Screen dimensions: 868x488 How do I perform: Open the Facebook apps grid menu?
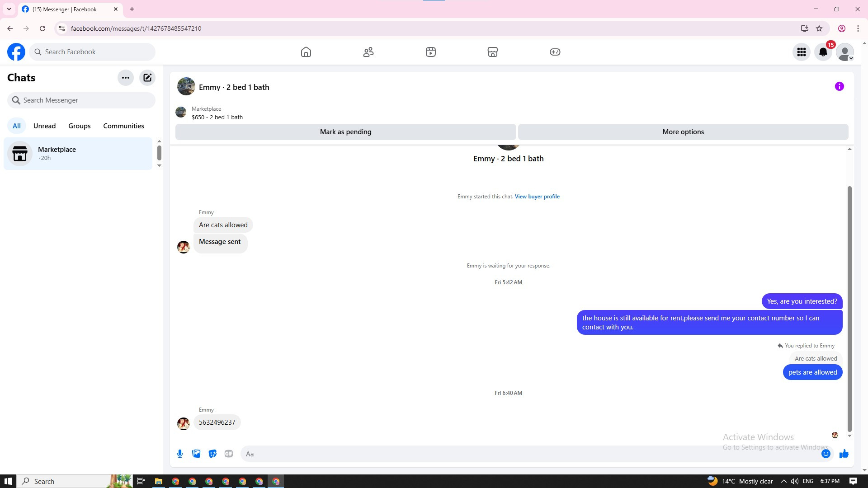coord(802,52)
